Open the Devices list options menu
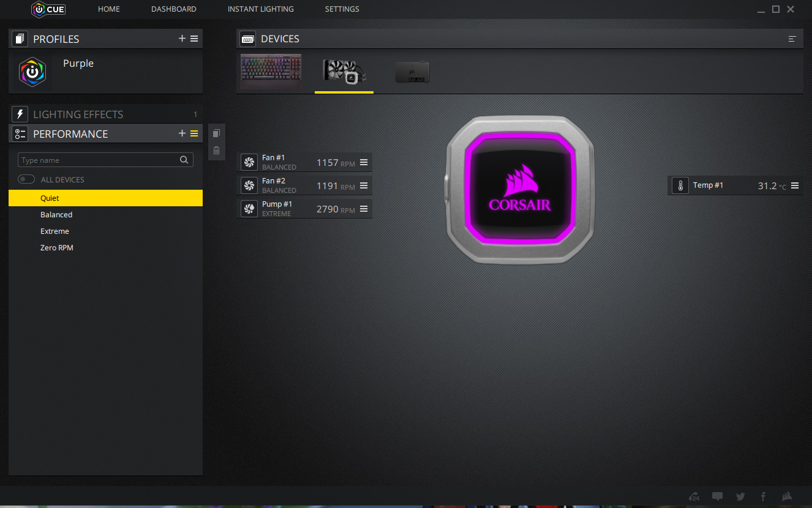This screenshot has width=812, height=508. tap(792, 39)
